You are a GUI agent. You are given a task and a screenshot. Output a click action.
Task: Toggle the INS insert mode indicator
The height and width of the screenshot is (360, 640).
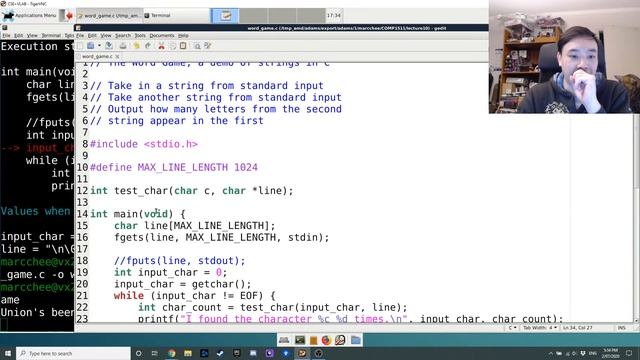621,328
